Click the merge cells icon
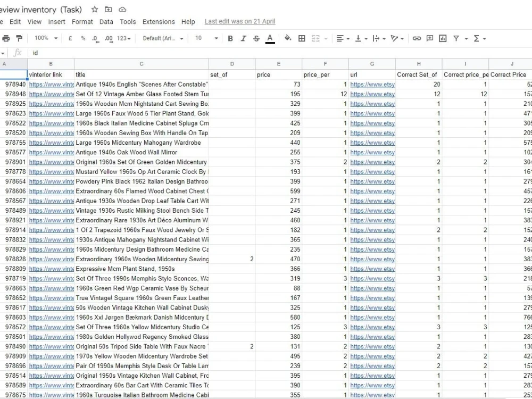 click(315, 38)
